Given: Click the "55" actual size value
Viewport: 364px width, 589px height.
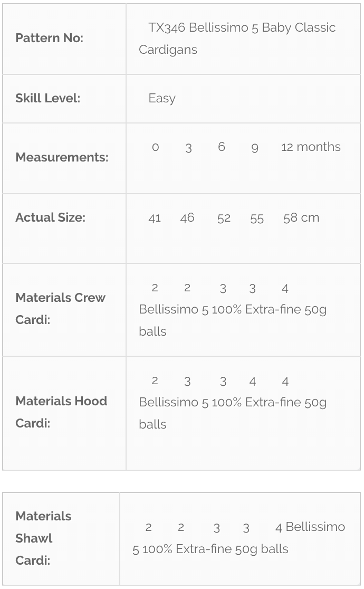Looking at the screenshot, I should tap(257, 218).
